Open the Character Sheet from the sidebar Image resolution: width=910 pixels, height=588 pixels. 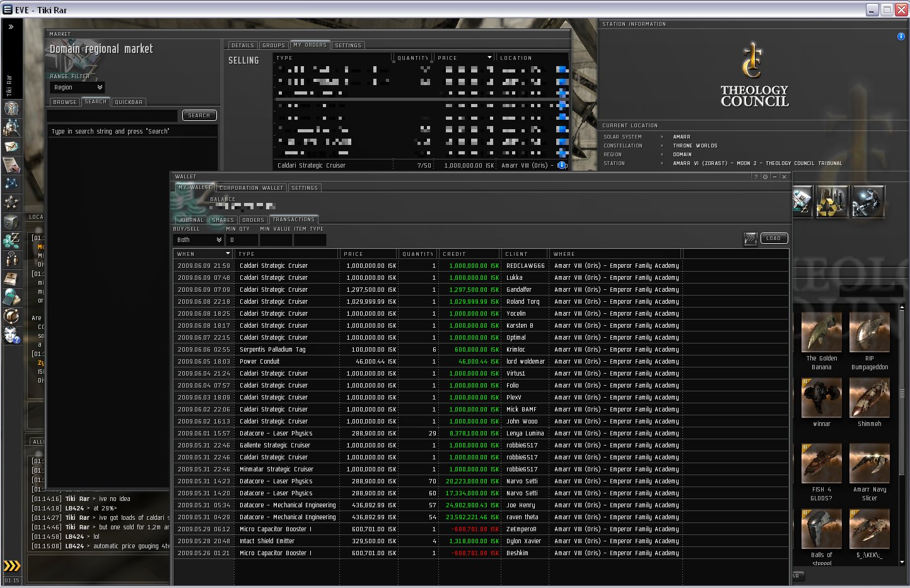[11, 108]
